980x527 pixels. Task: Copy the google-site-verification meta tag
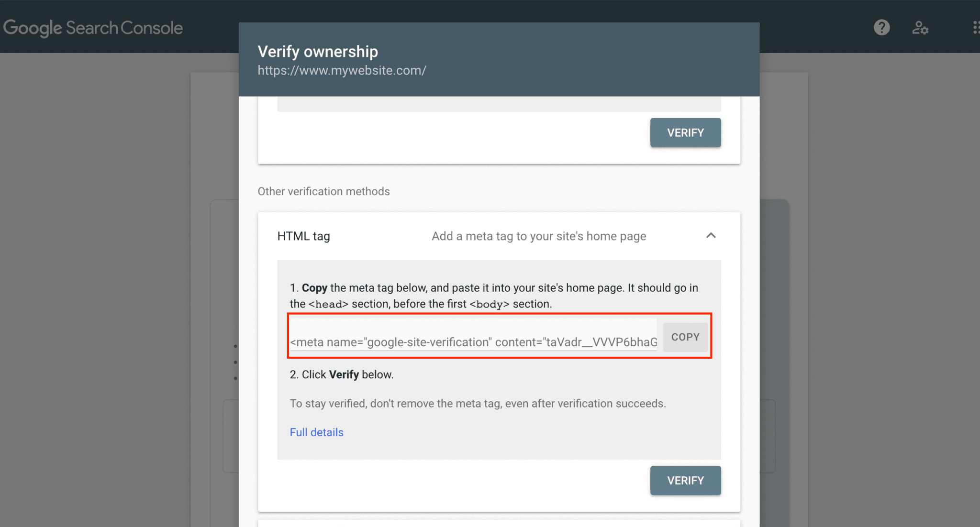685,337
